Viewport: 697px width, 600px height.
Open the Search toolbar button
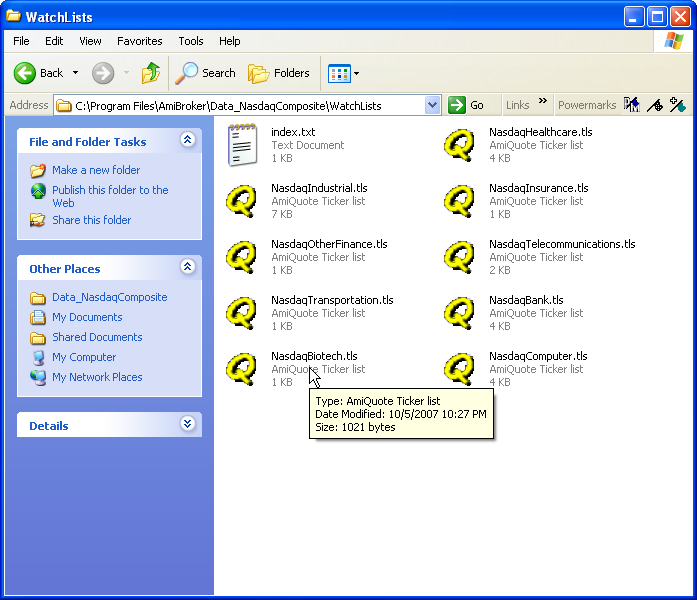pyautogui.click(x=206, y=73)
